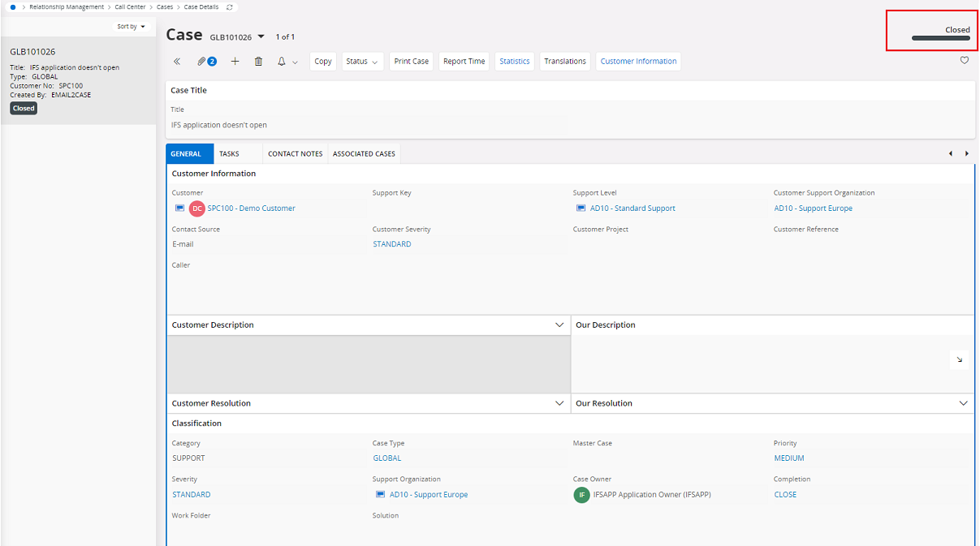Click the double-chevron collapse icon in toolbar
The height and width of the screenshot is (546, 980).
coord(177,62)
